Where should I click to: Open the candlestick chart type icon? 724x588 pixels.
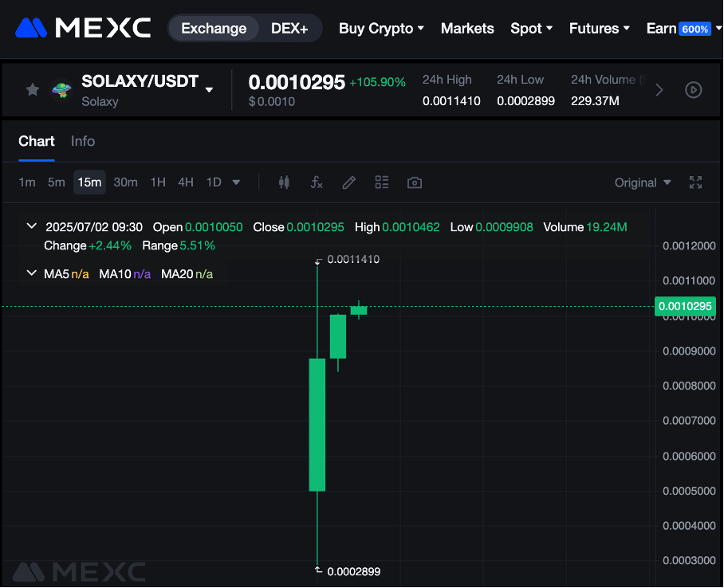284,182
